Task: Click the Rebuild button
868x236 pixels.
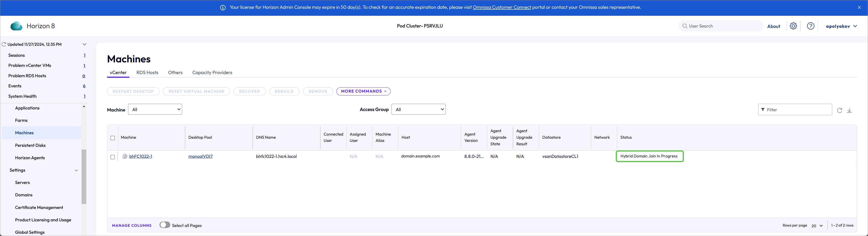Action: tap(284, 91)
